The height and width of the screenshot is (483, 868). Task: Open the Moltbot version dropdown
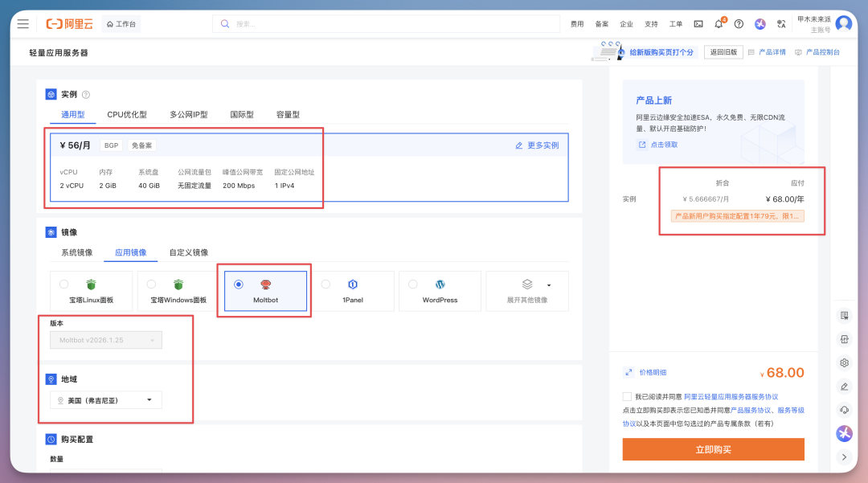(106, 340)
